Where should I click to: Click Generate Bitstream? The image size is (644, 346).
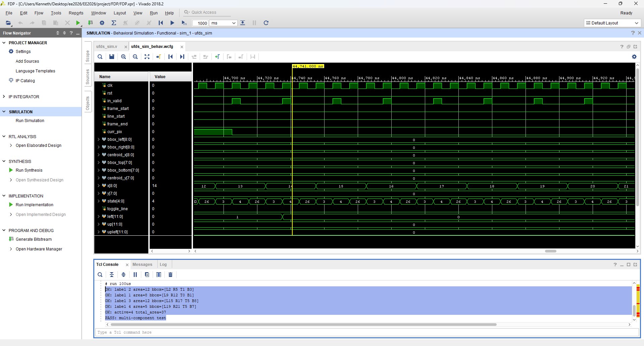point(34,239)
